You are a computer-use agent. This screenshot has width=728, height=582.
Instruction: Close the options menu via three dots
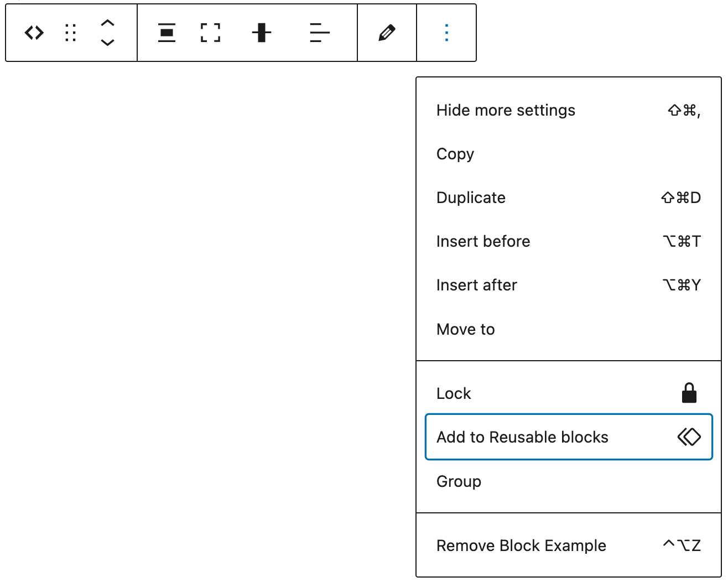(x=446, y=33)
